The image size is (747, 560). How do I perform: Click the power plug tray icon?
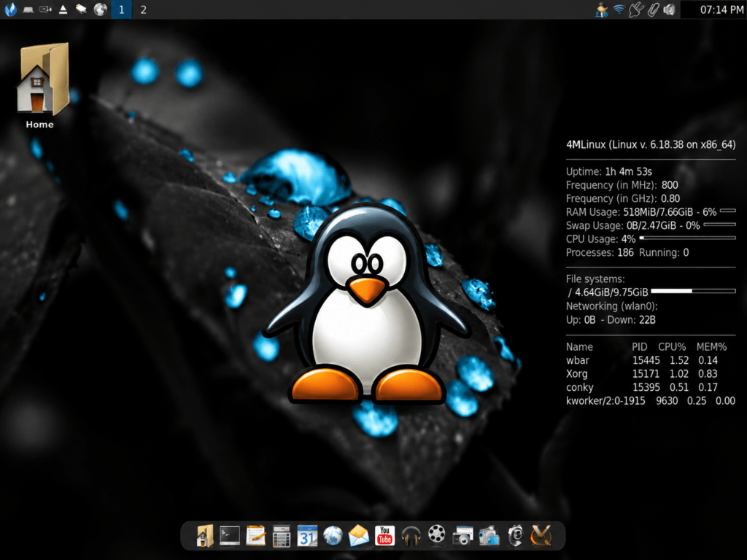pos(636,9)
